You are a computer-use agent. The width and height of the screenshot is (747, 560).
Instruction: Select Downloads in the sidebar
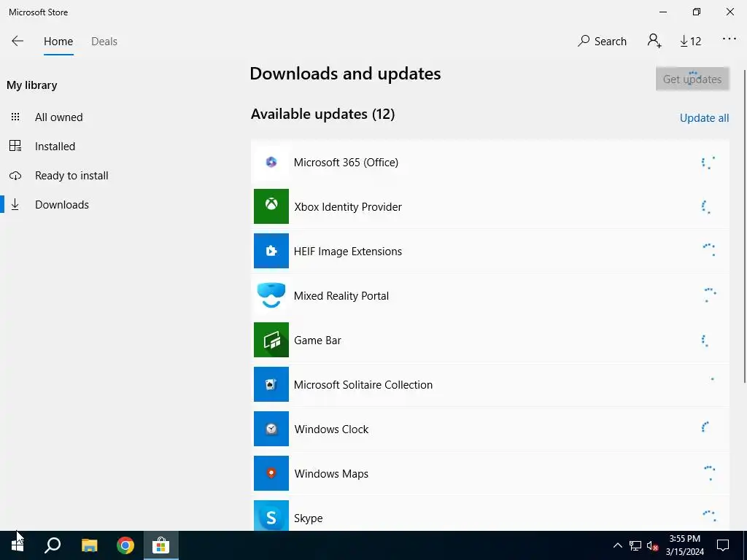(62, 205)
